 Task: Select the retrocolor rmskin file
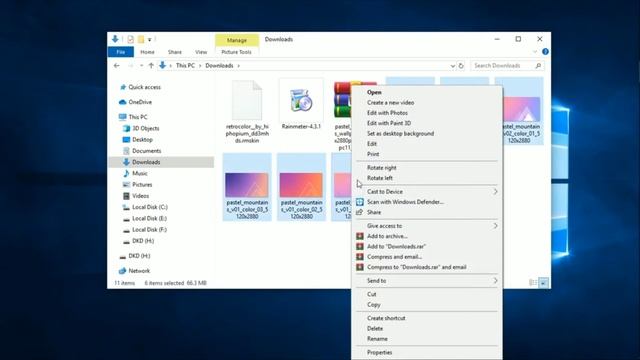[x=247, y=111]
